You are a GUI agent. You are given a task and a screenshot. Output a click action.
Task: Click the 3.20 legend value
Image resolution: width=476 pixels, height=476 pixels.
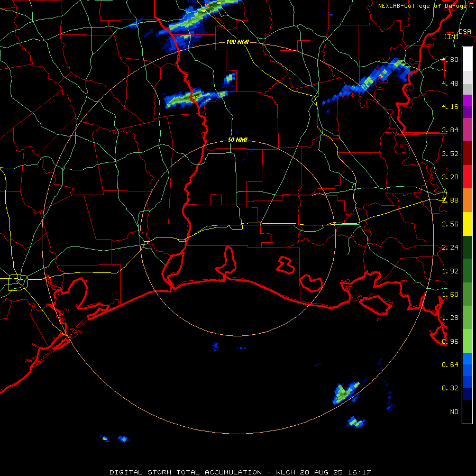[x=450, y=177]
